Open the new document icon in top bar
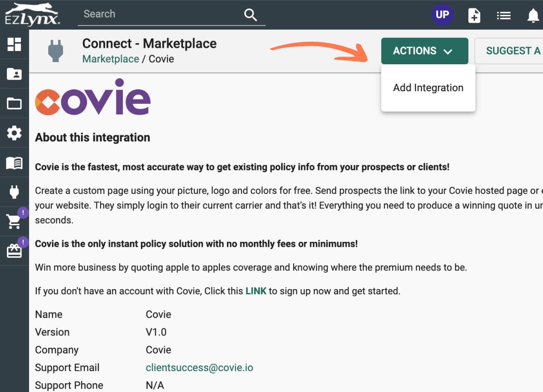 tap(474, 15)
